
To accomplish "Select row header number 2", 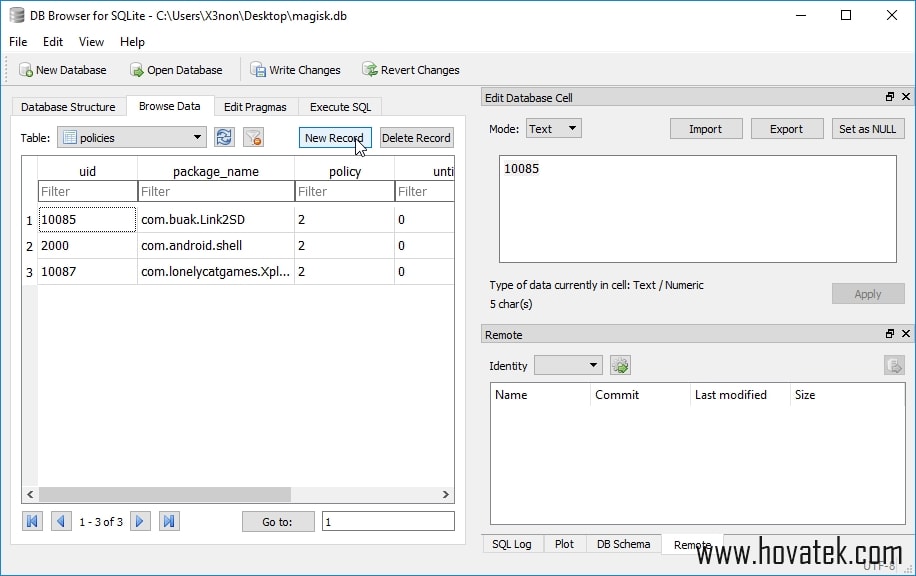I will click(x=30, y=246).
